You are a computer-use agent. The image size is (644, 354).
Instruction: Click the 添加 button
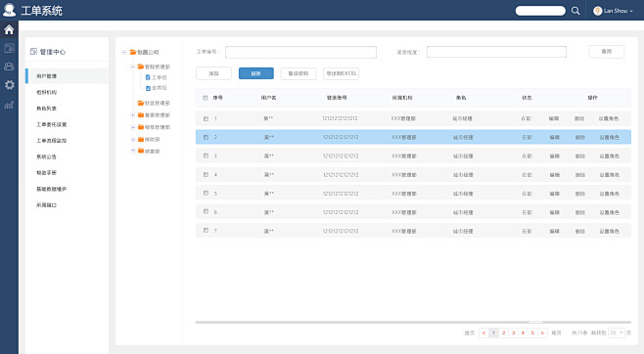(213, 73)
